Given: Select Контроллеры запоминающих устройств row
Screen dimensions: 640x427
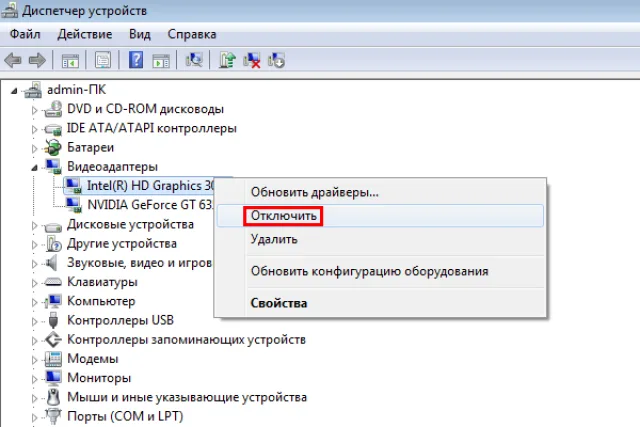Looking at the screenshot, I should tap(186, 339).
